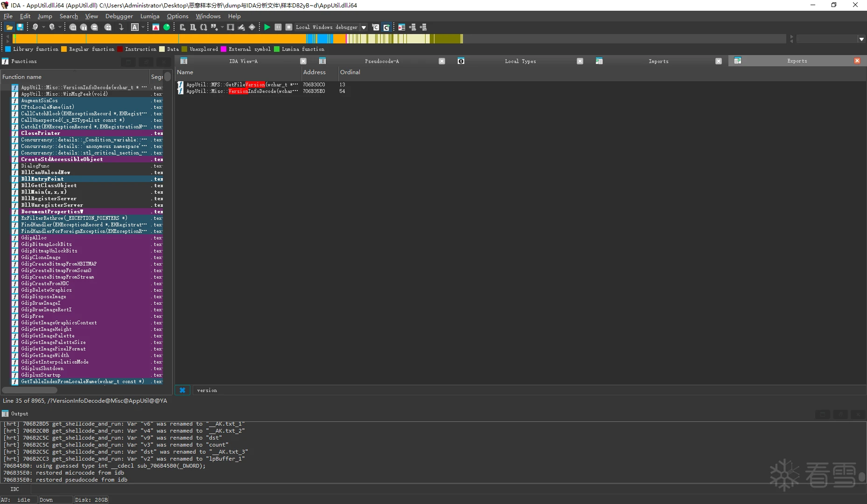Switch to the Pseudocode-A tab
The image size is (867, 504).
pos(382,61)
